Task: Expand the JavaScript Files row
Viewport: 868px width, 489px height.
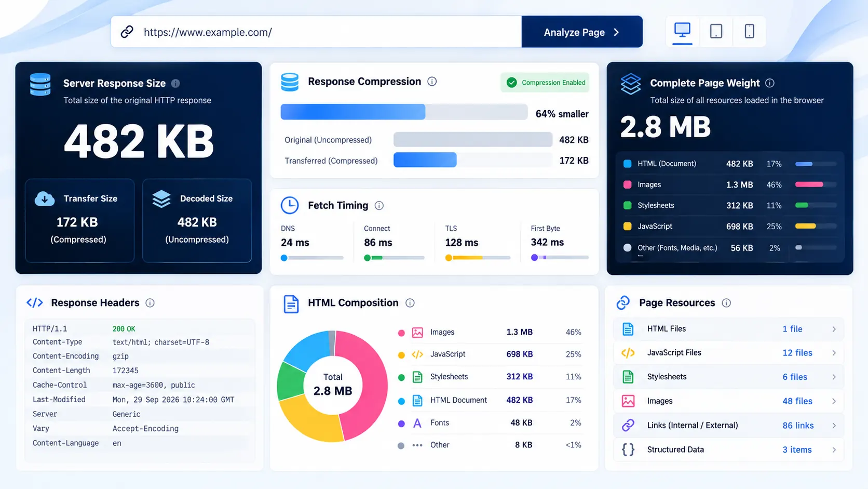Action: [729, 353]
